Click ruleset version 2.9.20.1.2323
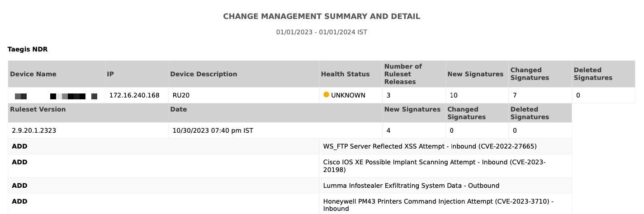 (x=34, y=130)
